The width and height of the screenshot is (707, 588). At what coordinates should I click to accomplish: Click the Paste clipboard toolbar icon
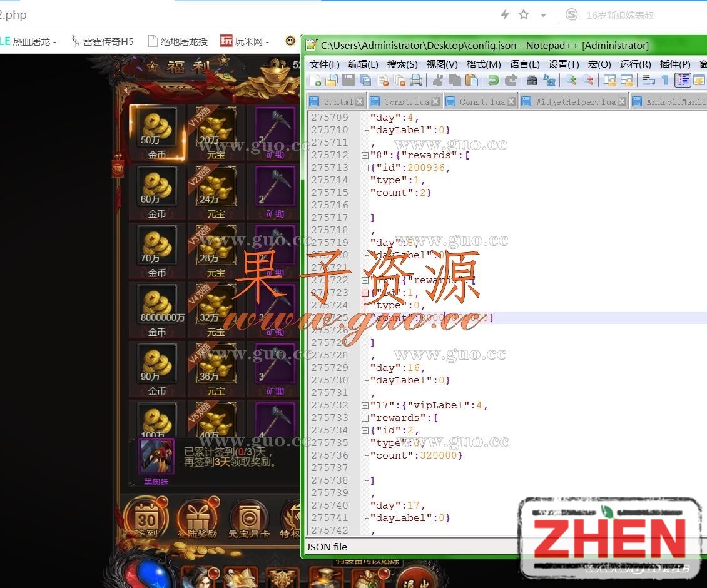(x=471, y=81)
